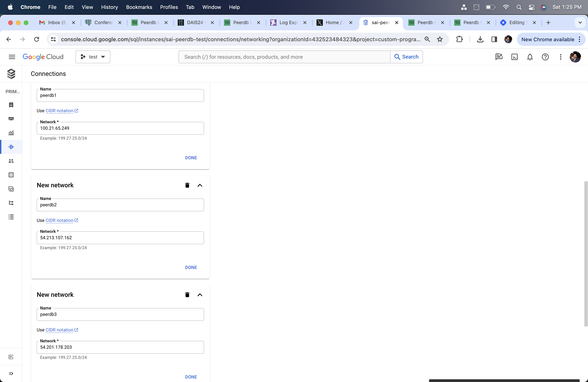Collapse the peerdb2 network entry

pos(200,185)
